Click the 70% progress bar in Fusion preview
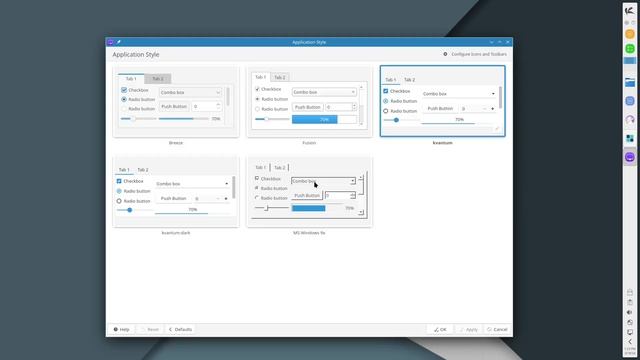640x360 pixels. pos(324,119)
